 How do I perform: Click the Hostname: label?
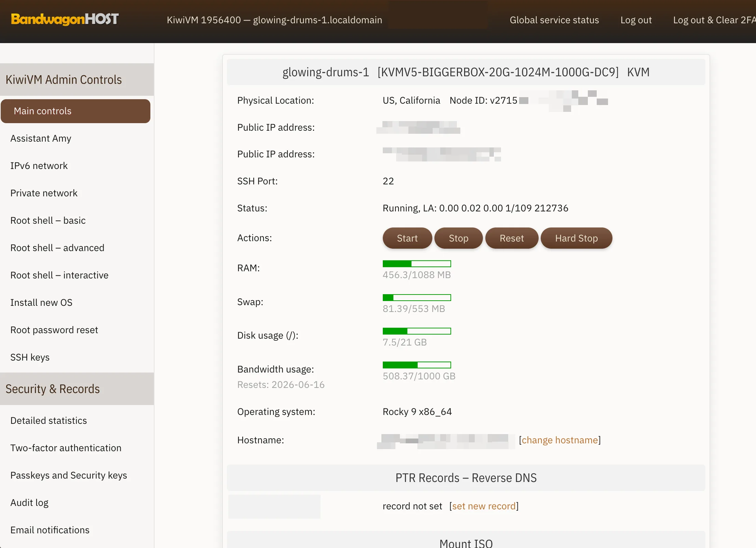[260, 440]
